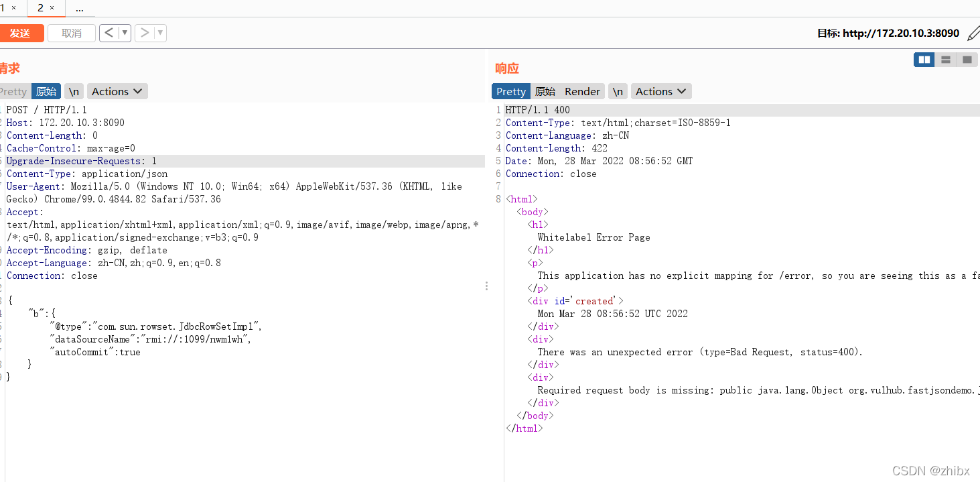Switch to Repeater tab 1
The image size is (980, 482).
[x=3, y=8]
